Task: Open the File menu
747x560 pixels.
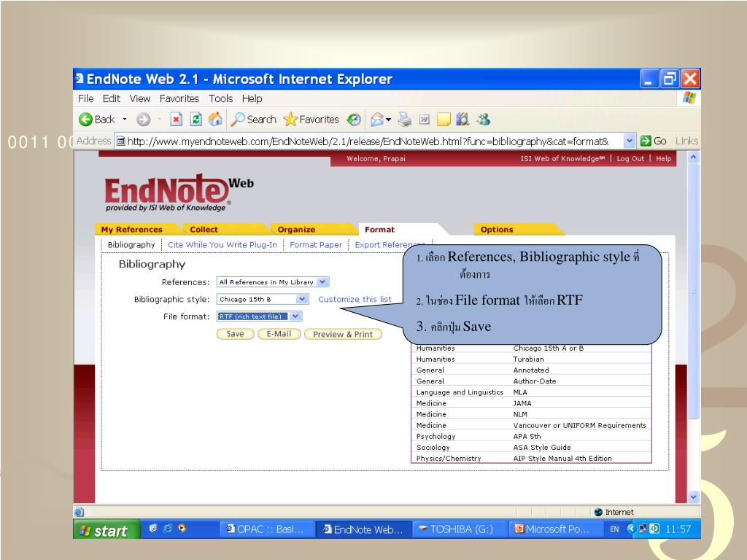Action: pos(86,98)
